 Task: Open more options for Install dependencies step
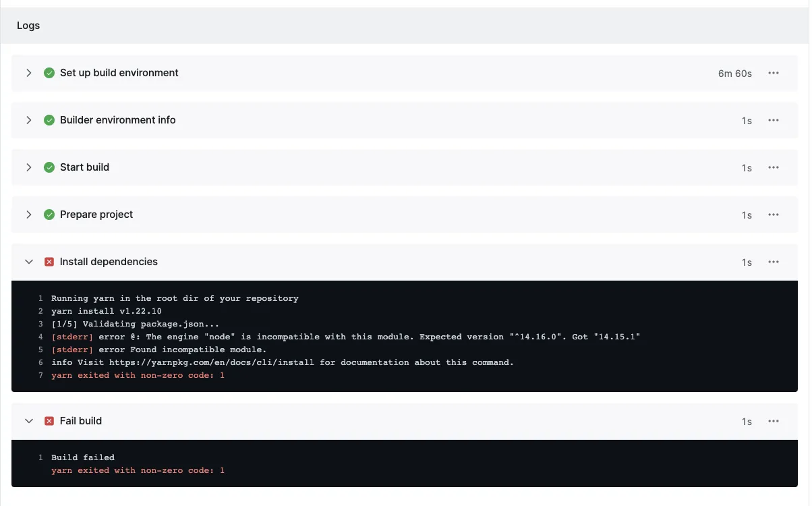point(774,262)
